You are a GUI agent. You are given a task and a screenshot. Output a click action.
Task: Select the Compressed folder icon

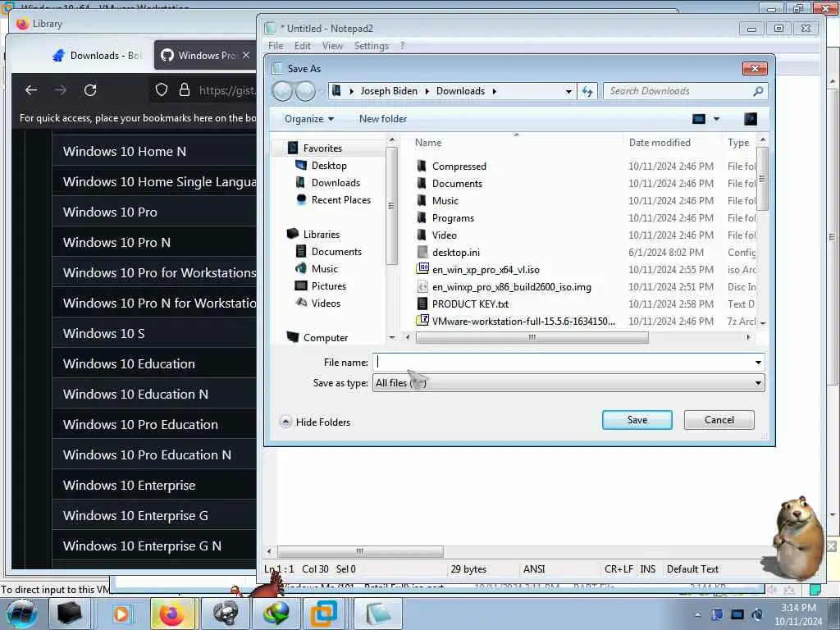(422, 166)
